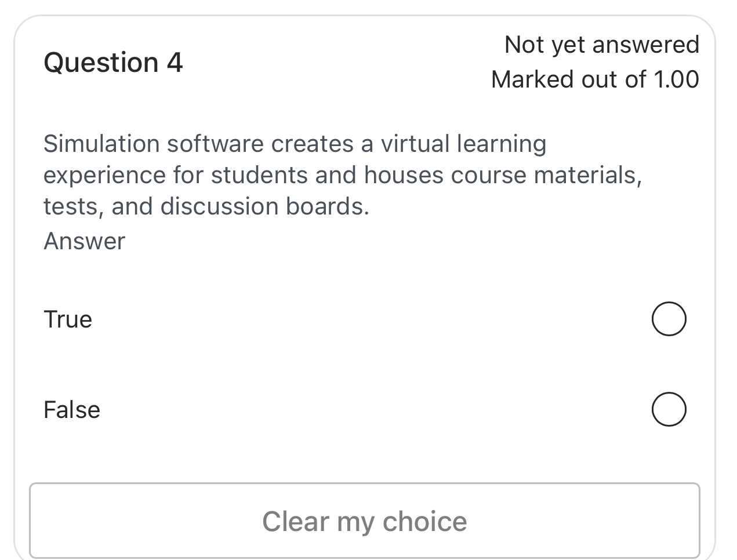Click the Not yet answered status text

[602, 43]
